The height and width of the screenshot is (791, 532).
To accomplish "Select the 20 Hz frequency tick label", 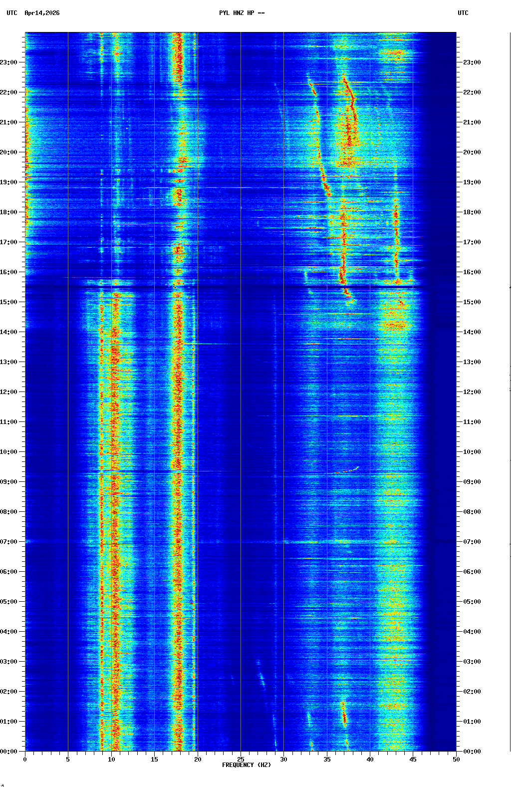I will pyautogui.click(x=198, y=760).
